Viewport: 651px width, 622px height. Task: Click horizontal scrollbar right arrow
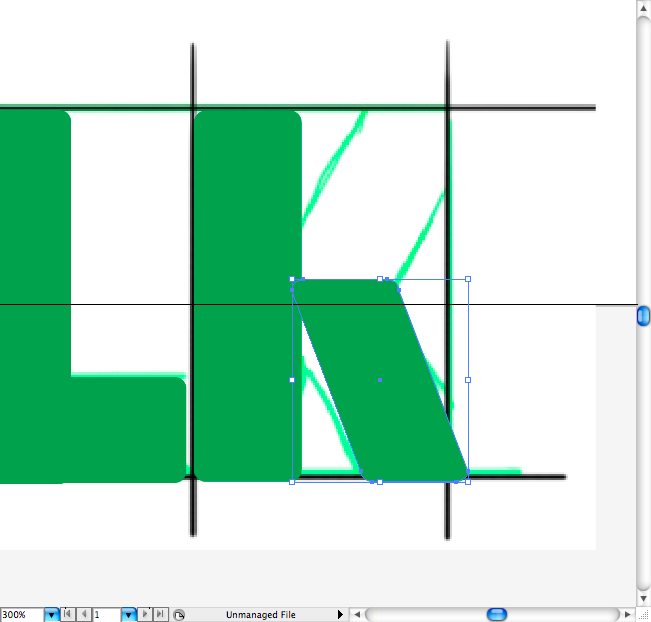(x=627, y=614)
